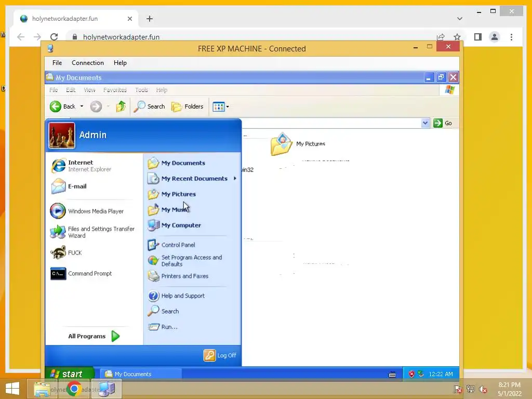Open Control Panel
The width and height of the screenshot is (532, 399).
pyautogui.click(x=171, y=245)
